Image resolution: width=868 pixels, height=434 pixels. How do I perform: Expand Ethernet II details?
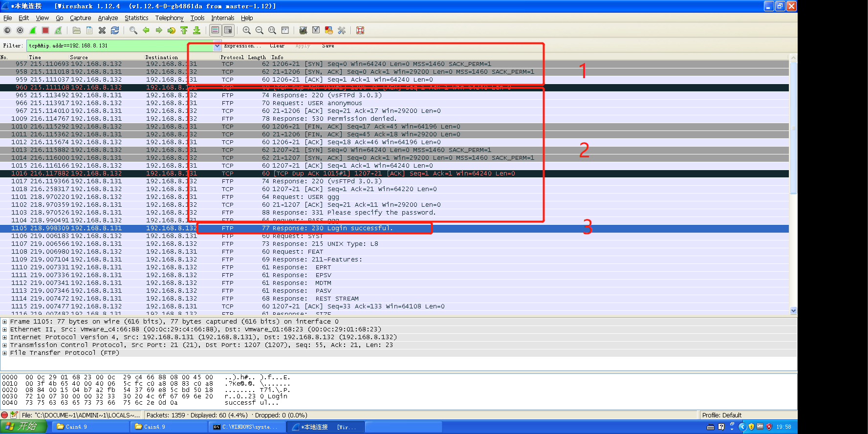(4, 329)
